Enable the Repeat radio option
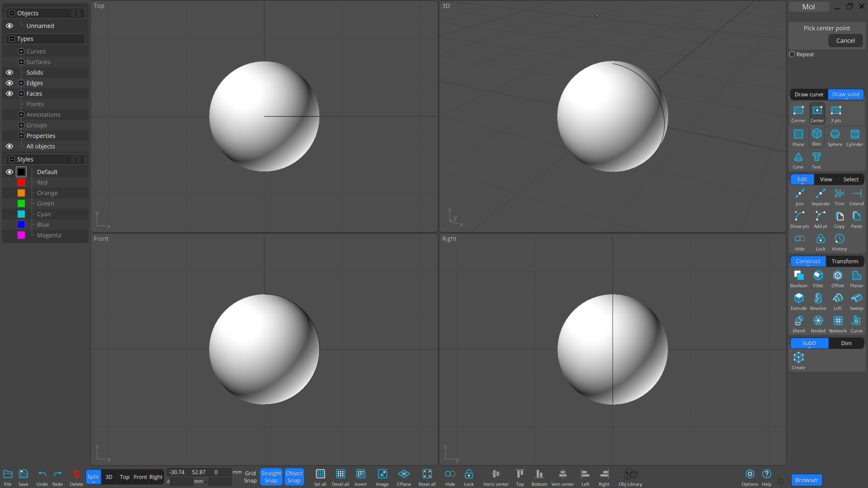868x488 pixels. click(792, 54)
